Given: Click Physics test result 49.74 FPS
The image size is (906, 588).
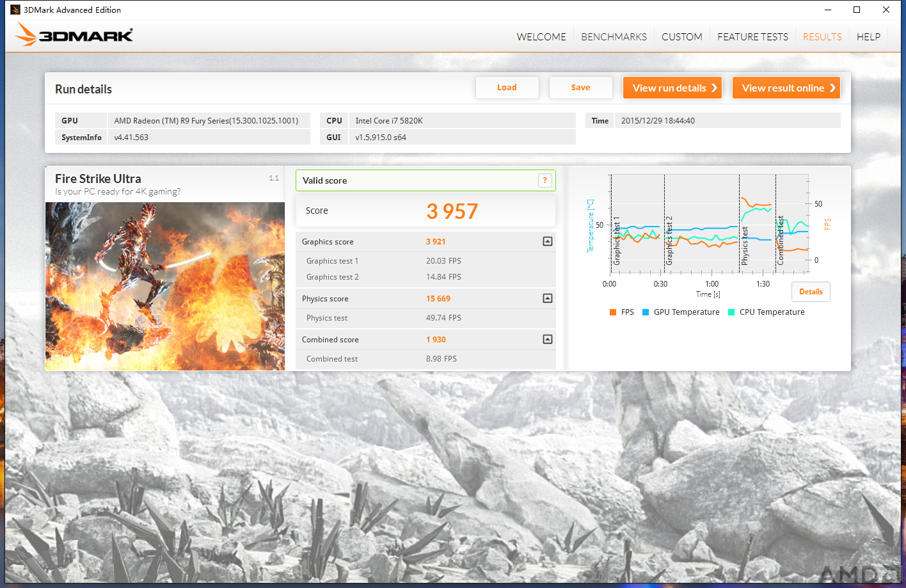Looking at the screenshot, I should point(443,317).
